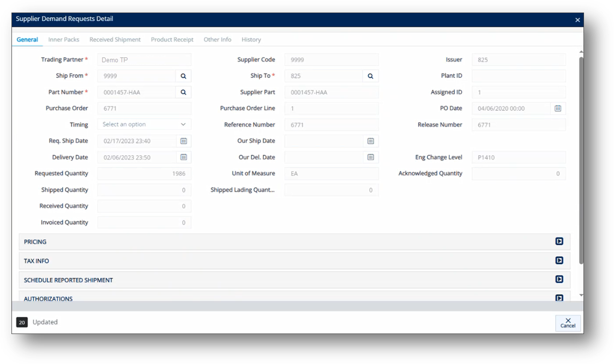Image resolution: width=614 pixels, height=364 pixels.
Task: Open Part Number lookup search icon
Action: [183, 93]
